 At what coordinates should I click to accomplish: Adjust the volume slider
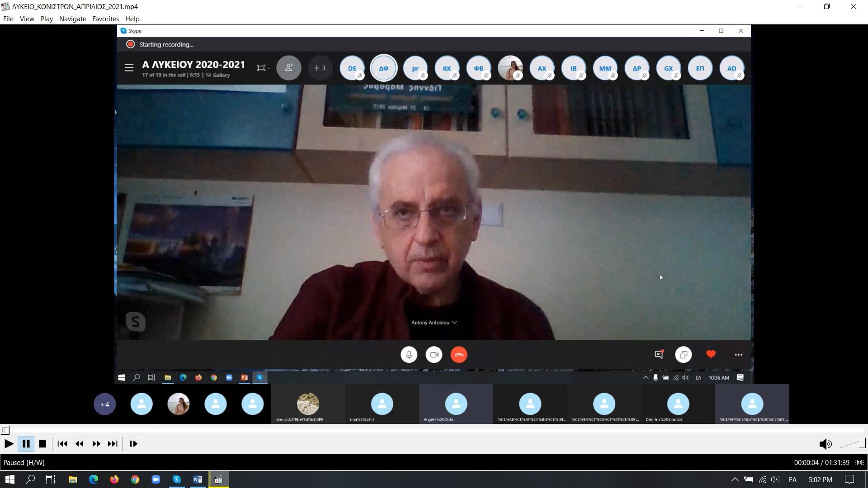click(x=852, y=444)
